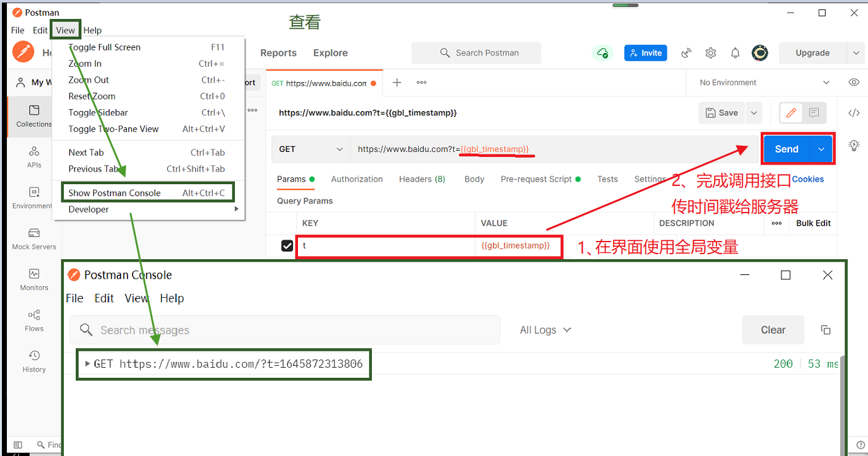Switch to the Pre-request Script tab
The width and height of the screenshot is (868, 456).
point(540,179)
